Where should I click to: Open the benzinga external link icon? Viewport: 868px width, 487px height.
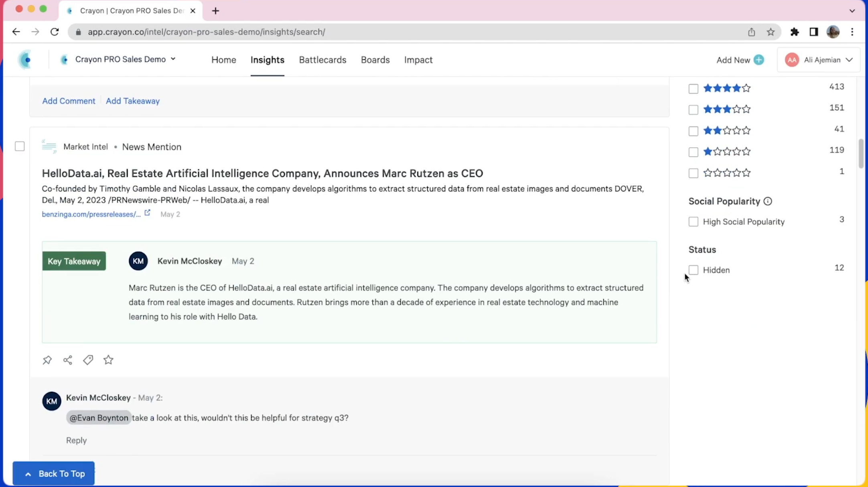[x=148, y=213]
